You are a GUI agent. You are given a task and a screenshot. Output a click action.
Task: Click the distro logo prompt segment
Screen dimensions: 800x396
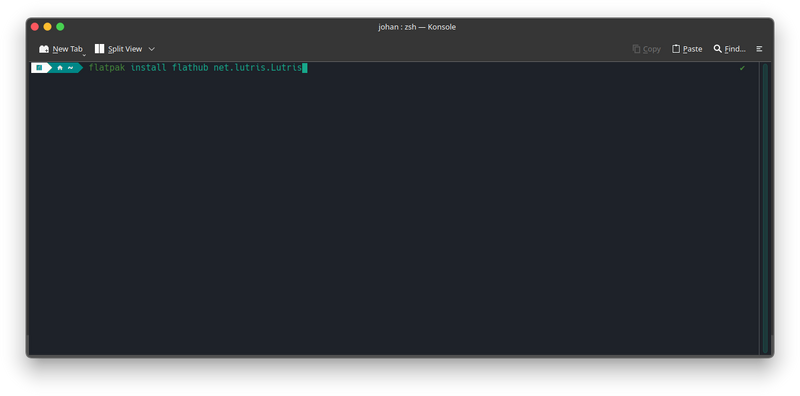click(x=39, y=68)
